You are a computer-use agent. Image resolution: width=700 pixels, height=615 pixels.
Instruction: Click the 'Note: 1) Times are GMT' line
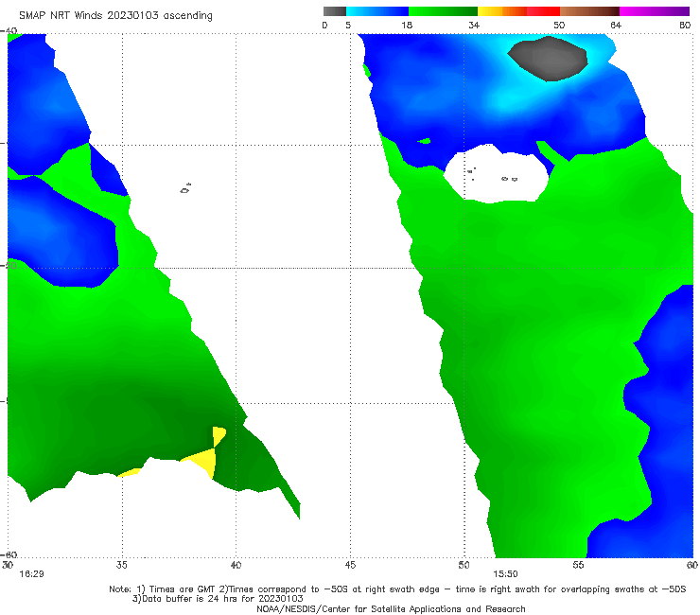tap(397, 589)
